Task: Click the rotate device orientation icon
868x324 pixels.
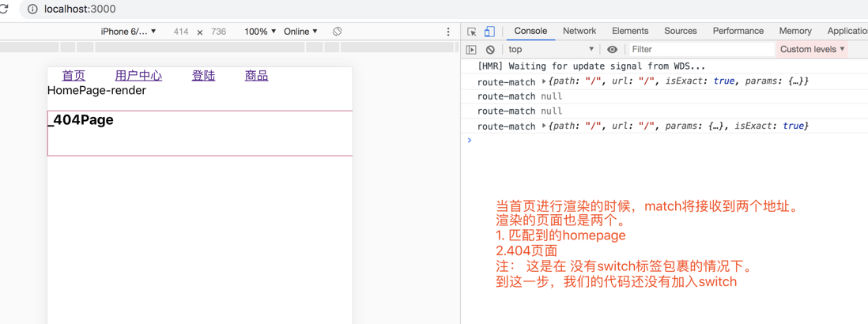Action: coord(337,32)
